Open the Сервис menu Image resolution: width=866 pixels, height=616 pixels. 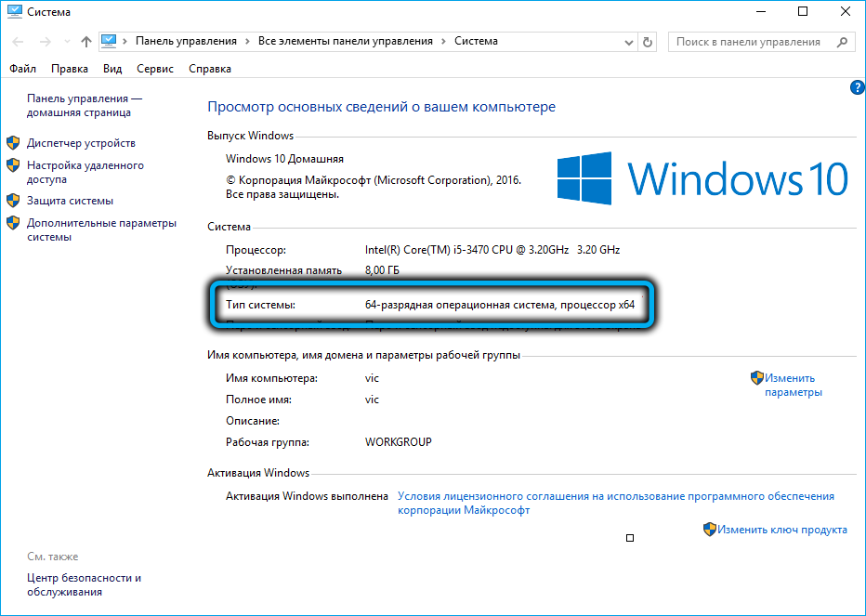pos(155,69)
